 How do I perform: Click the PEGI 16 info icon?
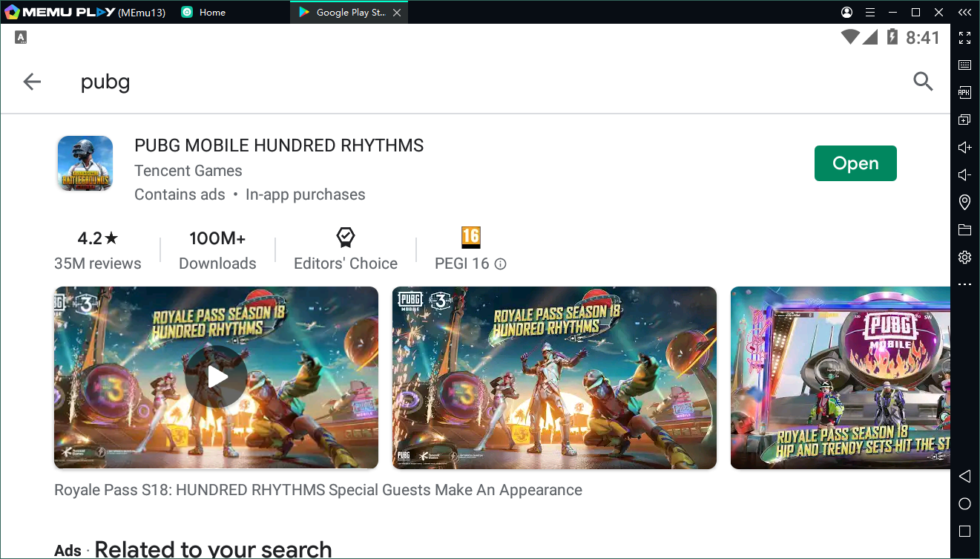[501, 264]
